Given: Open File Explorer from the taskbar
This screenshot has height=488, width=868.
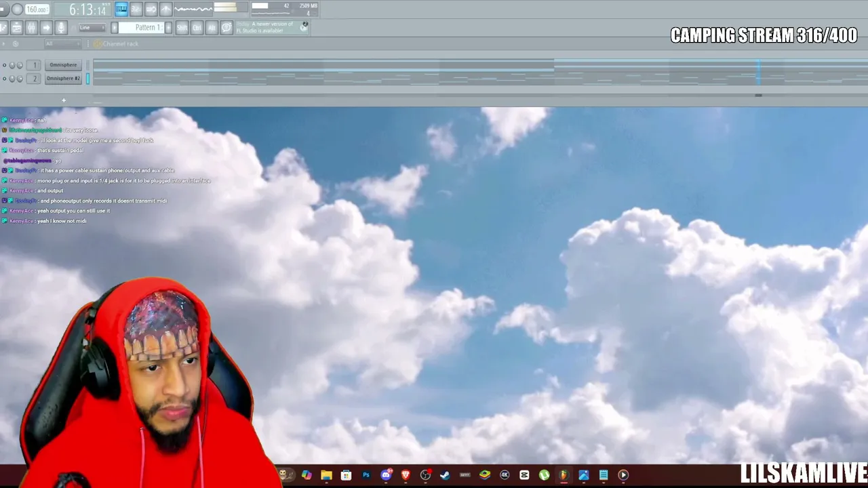Looking at the screenshot, I should pos(326,475).
